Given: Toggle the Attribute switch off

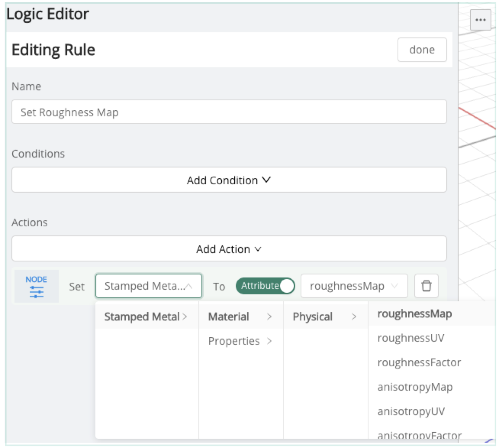Looking at the screenshot, I should point(265,286).
